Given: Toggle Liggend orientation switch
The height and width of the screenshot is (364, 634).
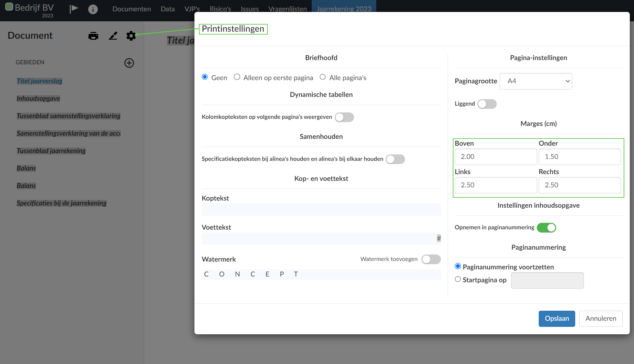Looking at the screenshot, I should tap(487, 104).
